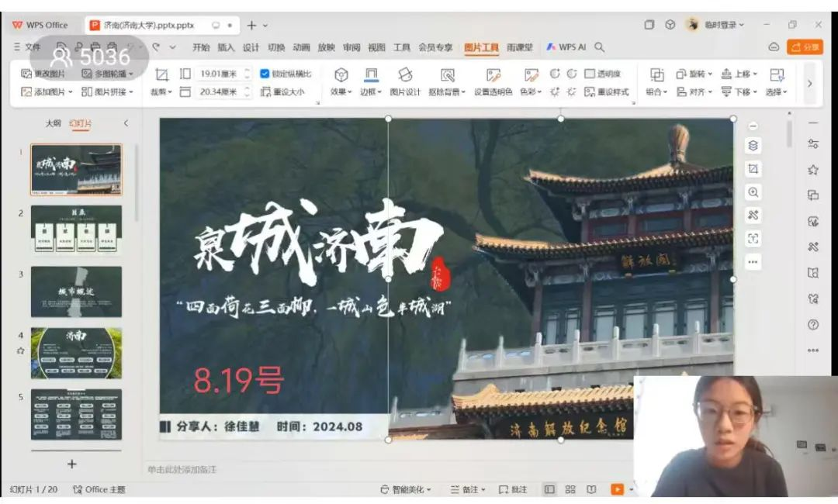Switch to reading view book icon
The width and height of the screenshot is (838, 504).
pos(591,489)
